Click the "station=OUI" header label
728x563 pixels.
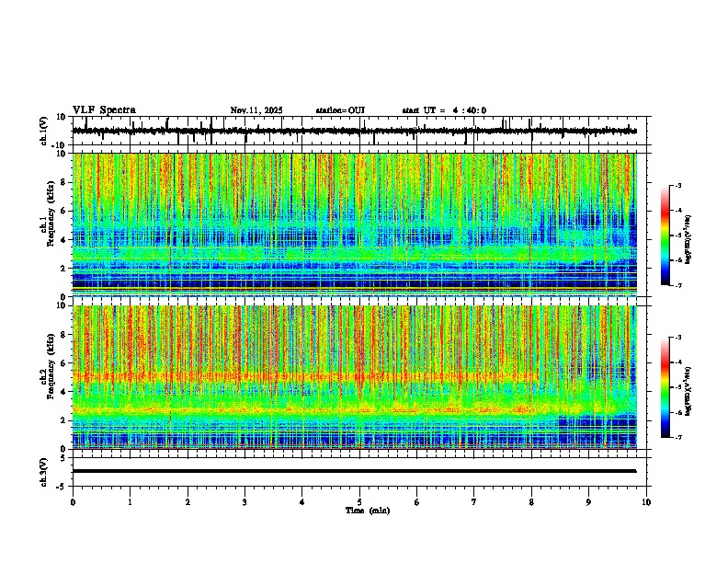click(x=340, y=110)
